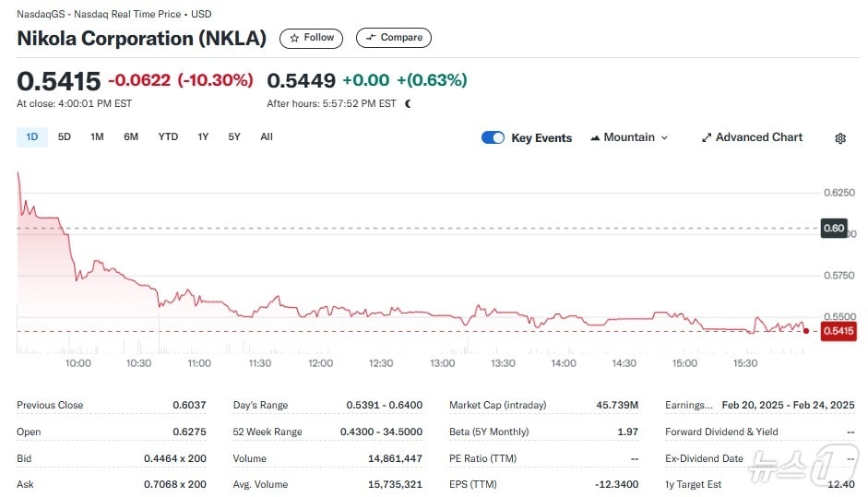Open the Advanced Chart link

point(759,137)
